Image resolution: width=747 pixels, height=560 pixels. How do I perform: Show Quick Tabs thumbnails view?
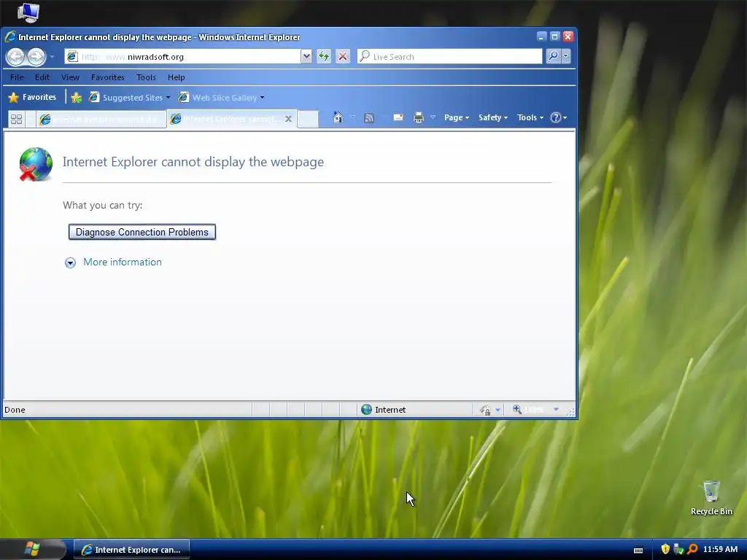[17, 119]
